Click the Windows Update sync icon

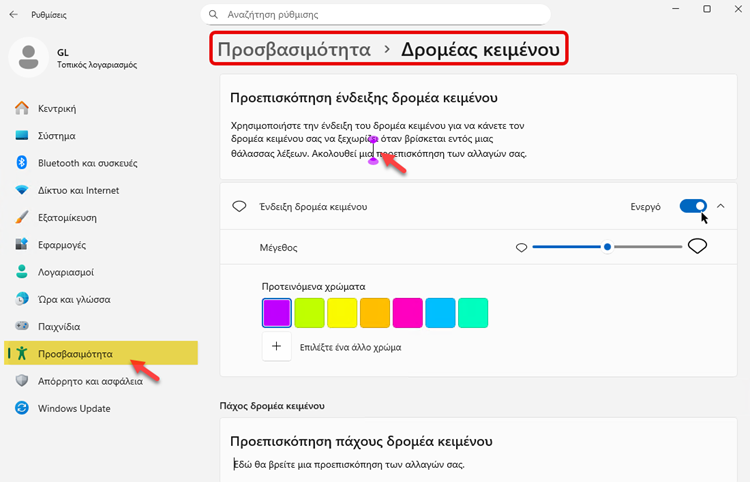tap(22, 408)
